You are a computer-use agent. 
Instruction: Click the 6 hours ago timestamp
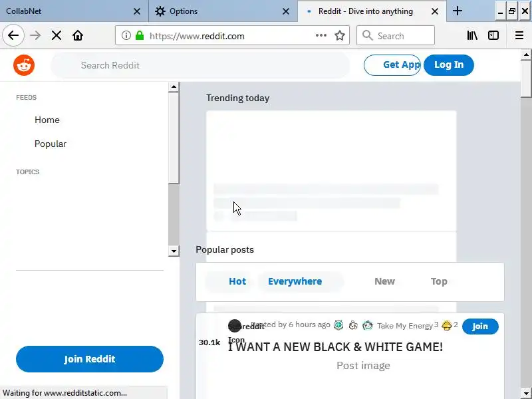pos(309,325)
